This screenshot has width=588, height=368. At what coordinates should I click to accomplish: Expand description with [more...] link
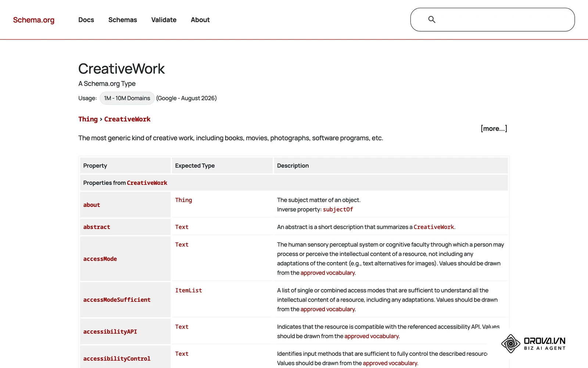(494, 128)
